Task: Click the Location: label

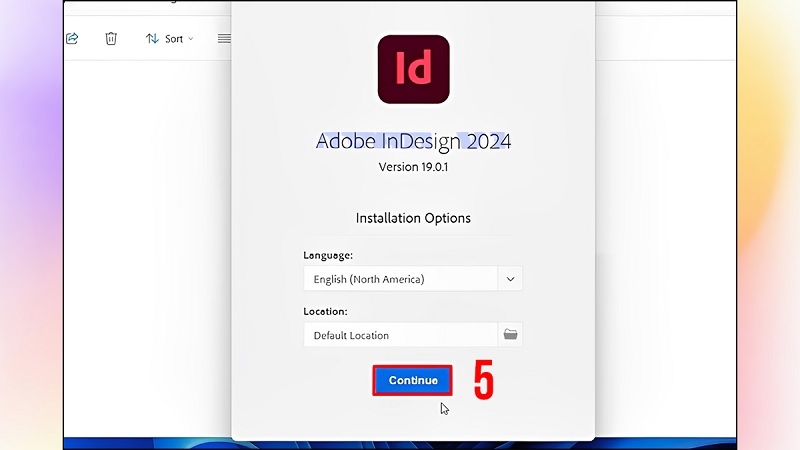Action: click(326, 311)
